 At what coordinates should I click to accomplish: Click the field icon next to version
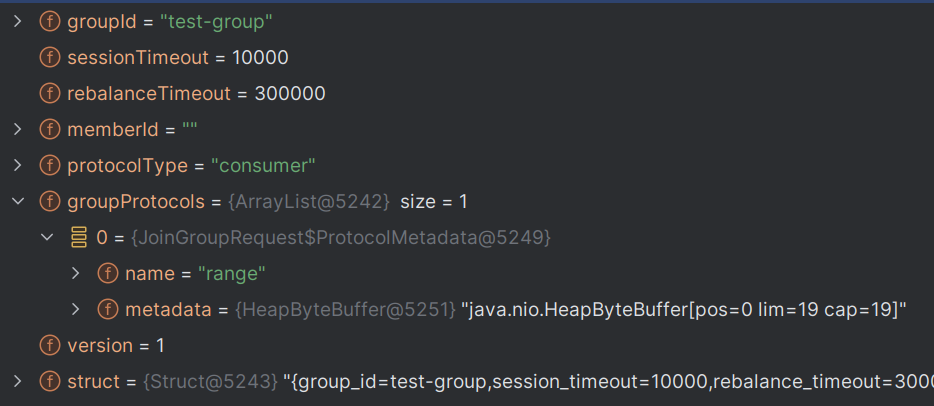pyautogui.click(x=50, y=345)
